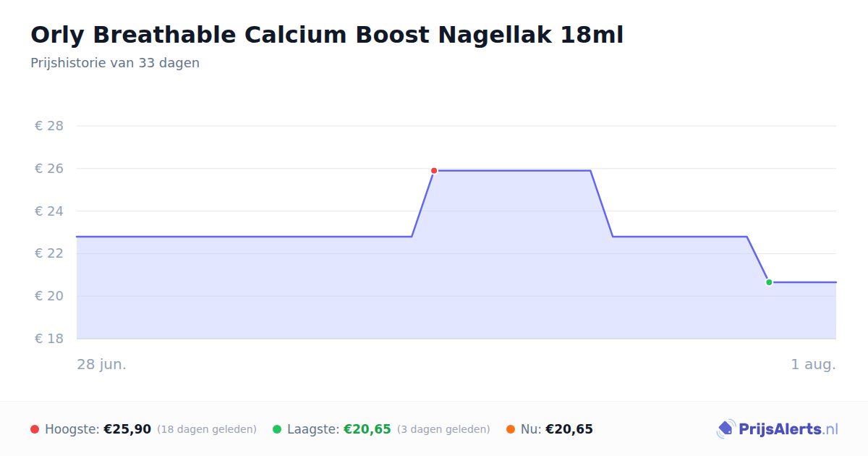Click the green lowest-price marker on chart
This screenshot has width=868, height=456.
click(x=769, y=282)
